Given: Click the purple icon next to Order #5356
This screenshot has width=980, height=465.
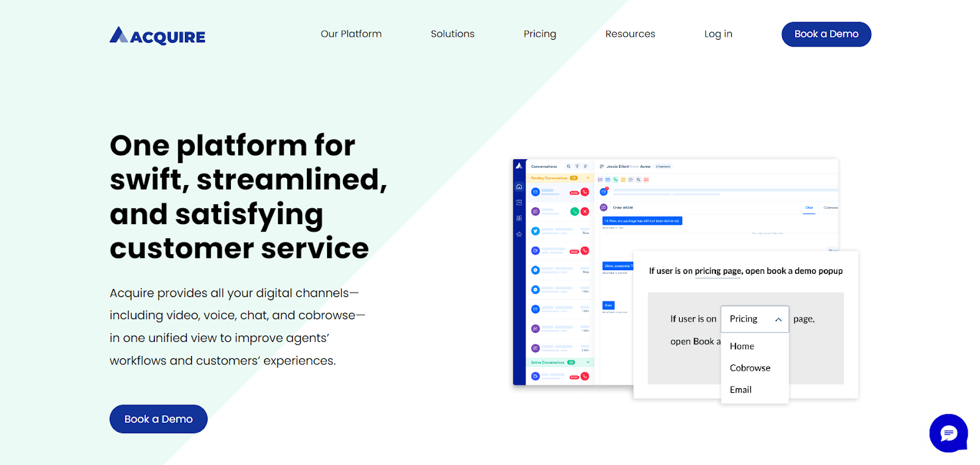Looking at the screenshot, I should point(603,208).
